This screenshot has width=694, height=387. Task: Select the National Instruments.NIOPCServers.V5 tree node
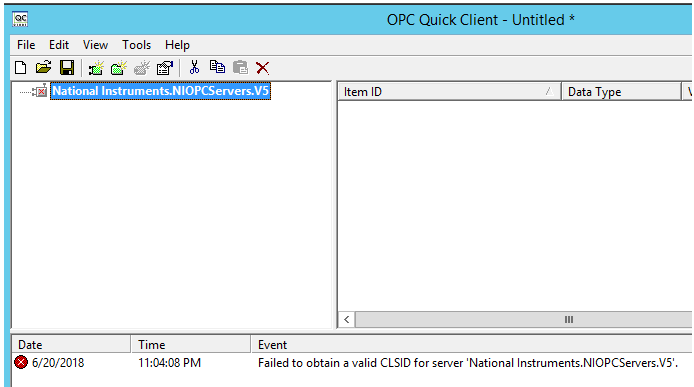coord(160,91)
